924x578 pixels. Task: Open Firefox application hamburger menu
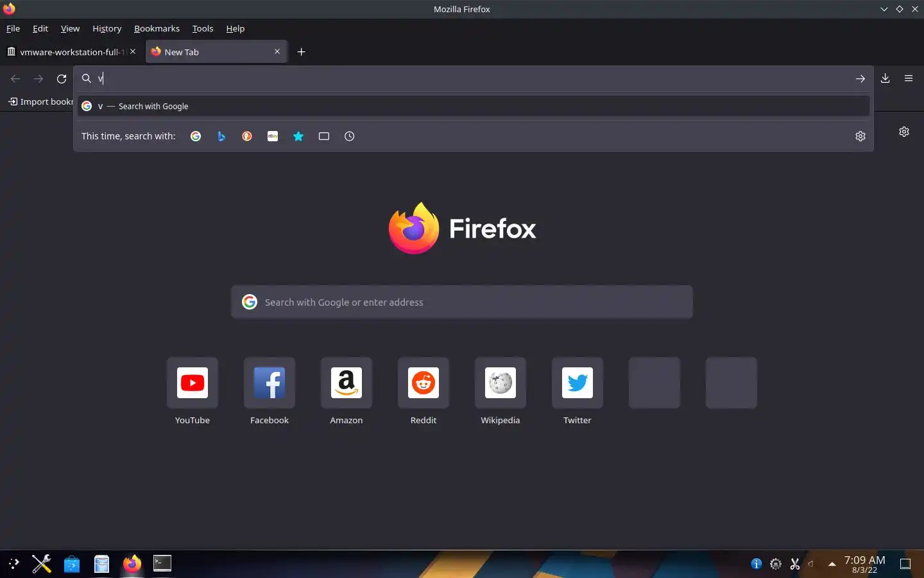pyautogui.click(x=909, y=78)
